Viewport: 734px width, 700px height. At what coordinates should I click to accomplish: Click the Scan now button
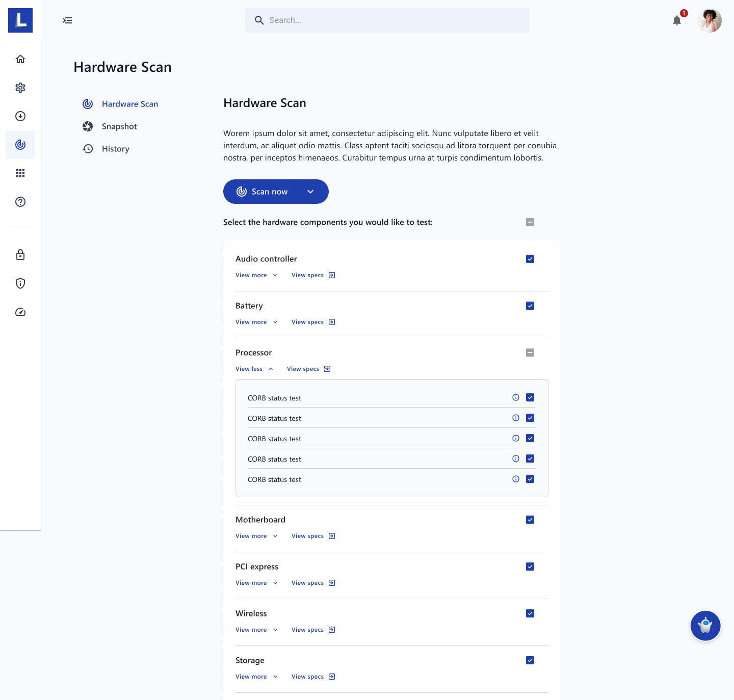[260, 192]
